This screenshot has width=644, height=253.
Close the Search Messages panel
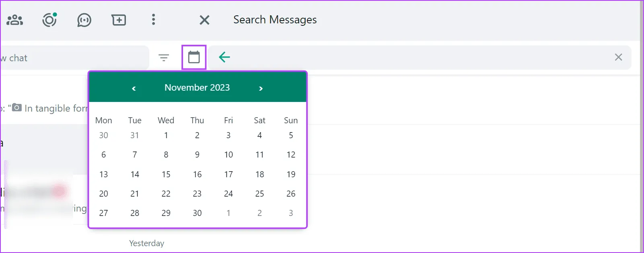204,20
